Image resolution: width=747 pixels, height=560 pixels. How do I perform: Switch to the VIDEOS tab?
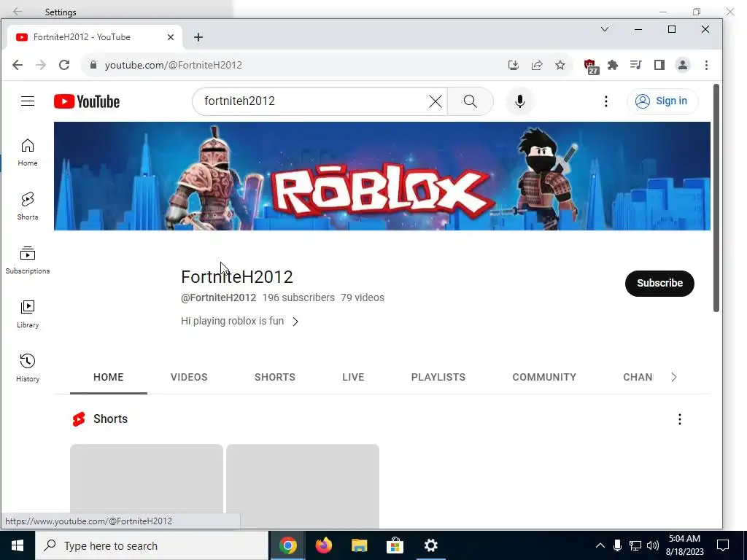pyautogui.click(x=189, y=377)
